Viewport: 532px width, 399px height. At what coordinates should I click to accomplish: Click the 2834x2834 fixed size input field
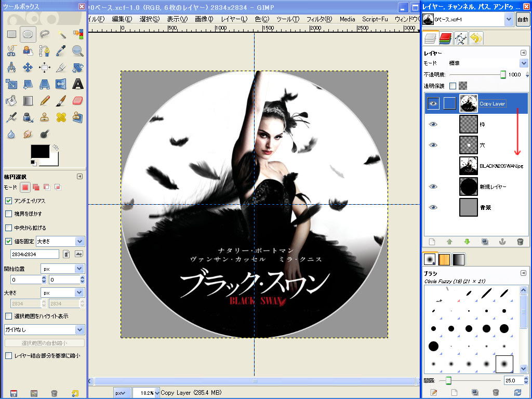click(x=35, y=254)
